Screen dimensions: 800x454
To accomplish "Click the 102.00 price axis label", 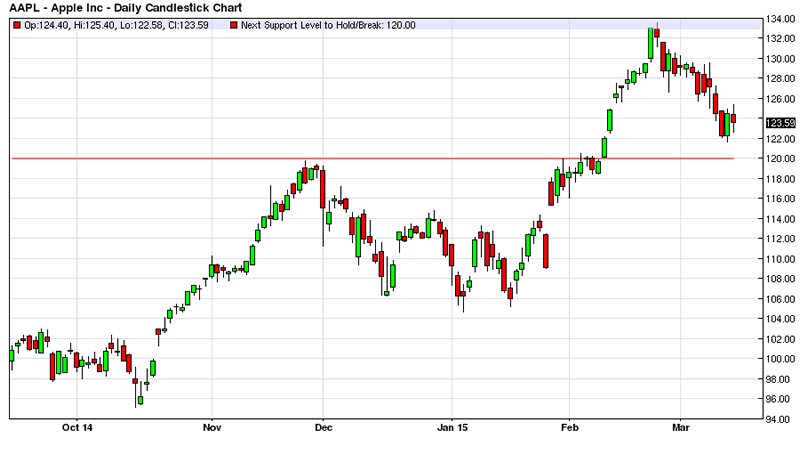I will coord(780,339).
